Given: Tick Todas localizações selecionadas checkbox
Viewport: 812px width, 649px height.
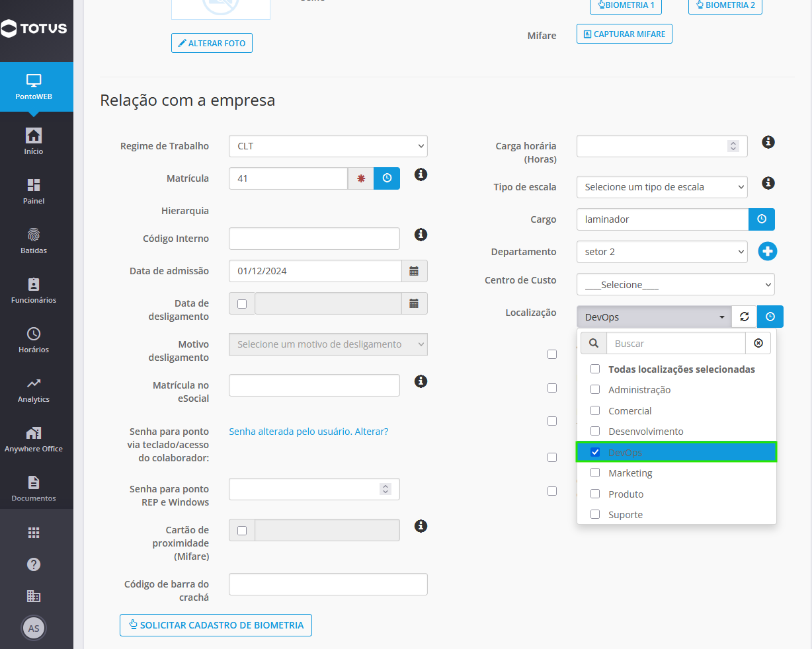Looking at the screenshot, I should 595,369.
